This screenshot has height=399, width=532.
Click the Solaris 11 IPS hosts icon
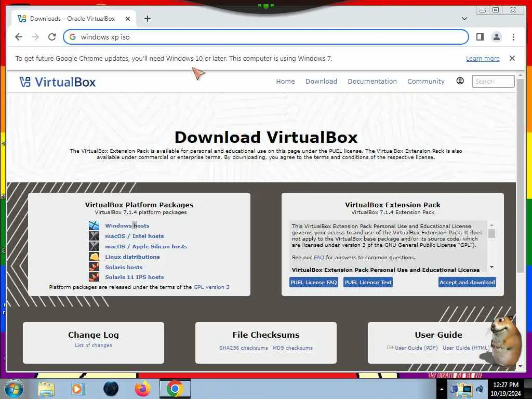point(94,277)
